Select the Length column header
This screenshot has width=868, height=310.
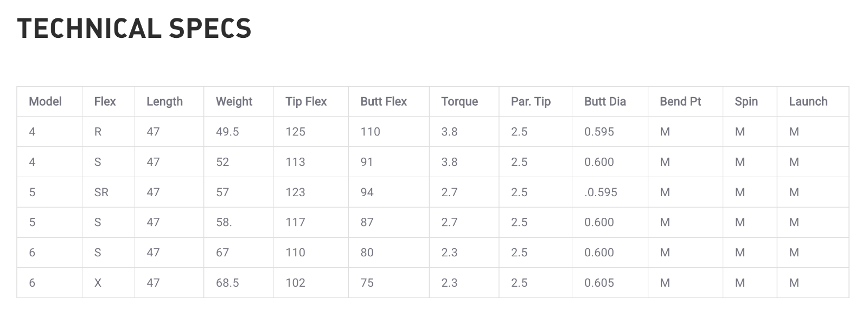pyautogui.click(x=164, y=101)
